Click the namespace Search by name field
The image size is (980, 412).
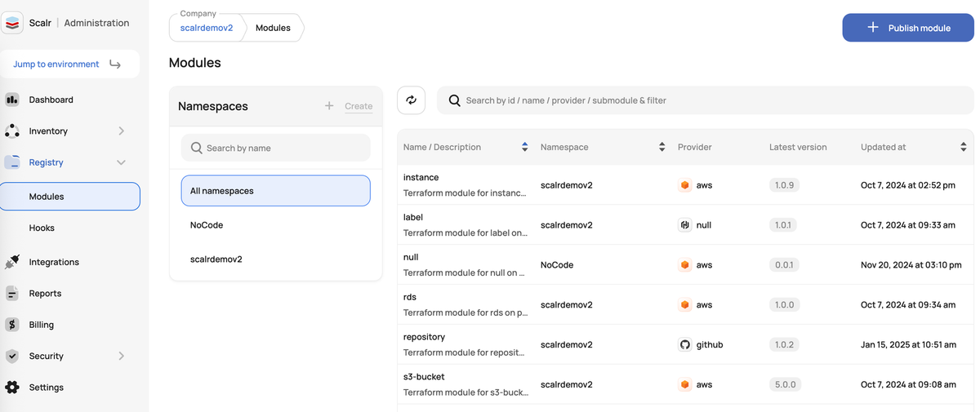(276, 148)
